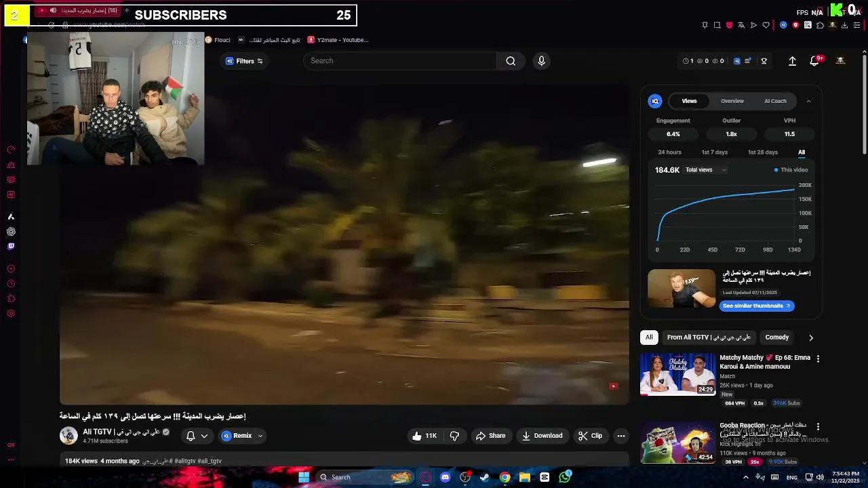Viewport: 868px width, 488px height.
Task: Open CapCut from the taskbar
Action: (545, 477)
